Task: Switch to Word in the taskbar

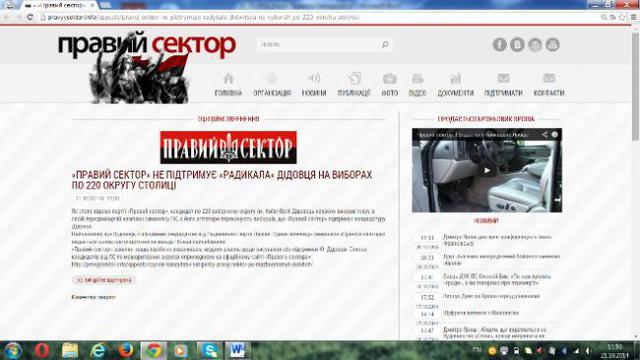Action: (238, 351)
